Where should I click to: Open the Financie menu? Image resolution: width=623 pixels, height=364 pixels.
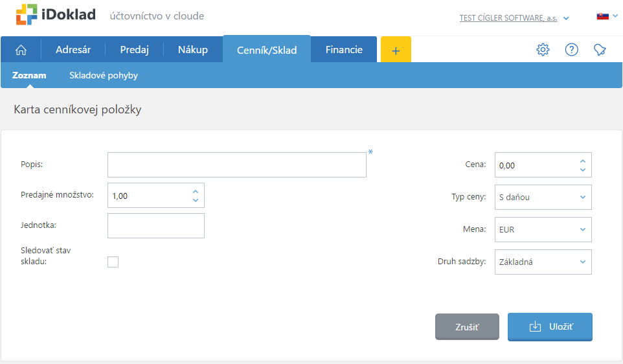(x=344, y=50)
